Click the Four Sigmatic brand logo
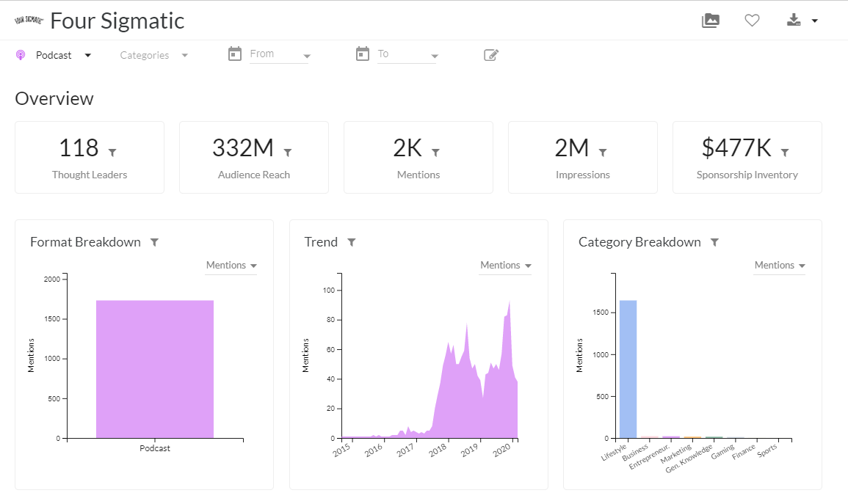The width and height of the screenshot is (848, 504). click(x=29, y=20)
